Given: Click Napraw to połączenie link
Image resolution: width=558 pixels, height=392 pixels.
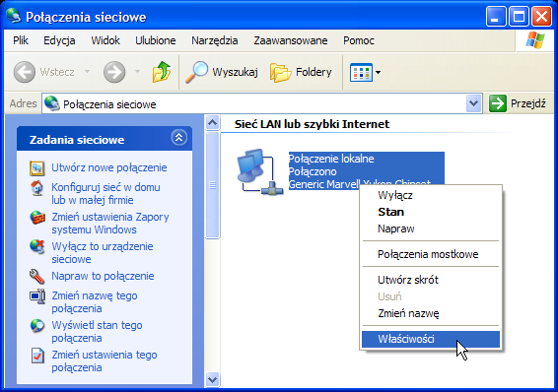Looking at the screenshot, I should (x=103, y=276).
